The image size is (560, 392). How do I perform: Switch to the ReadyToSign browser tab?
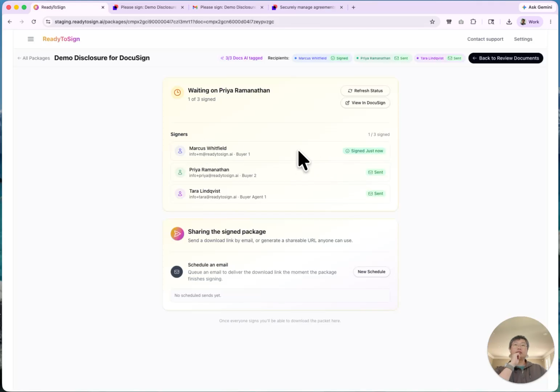[69, 7]
